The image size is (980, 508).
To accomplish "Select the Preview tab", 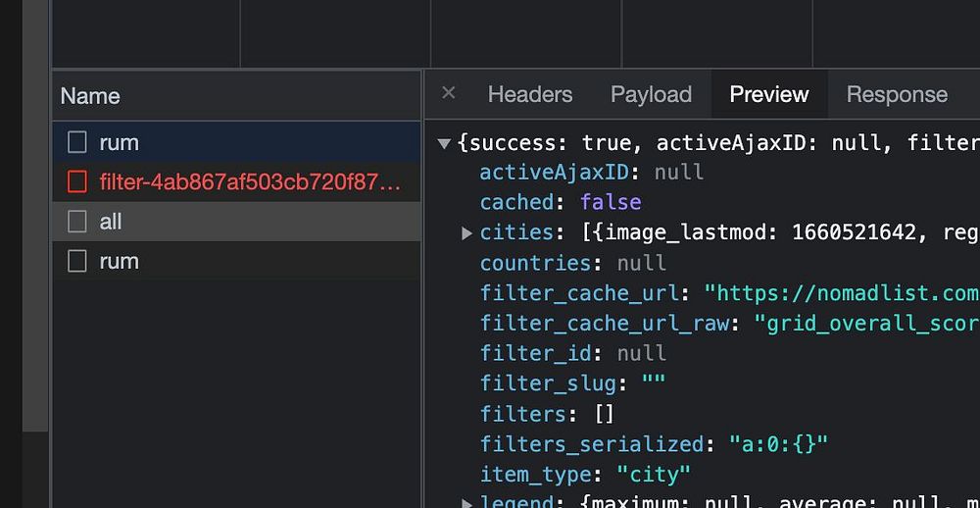I will (769, 94).
